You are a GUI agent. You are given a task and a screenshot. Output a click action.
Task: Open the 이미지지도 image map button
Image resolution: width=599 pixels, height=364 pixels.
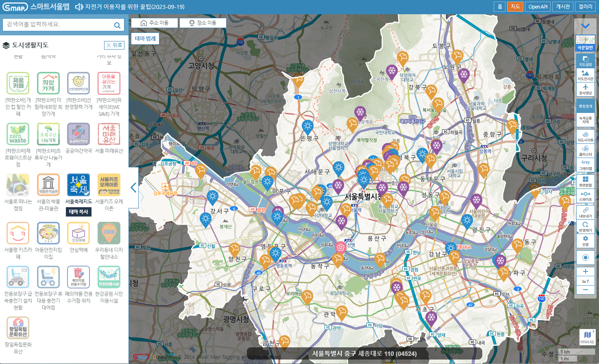click(587, 337)
